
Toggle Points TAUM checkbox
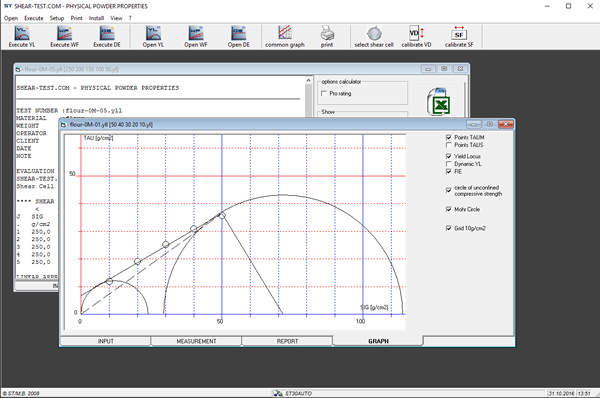tap(448, 137)
